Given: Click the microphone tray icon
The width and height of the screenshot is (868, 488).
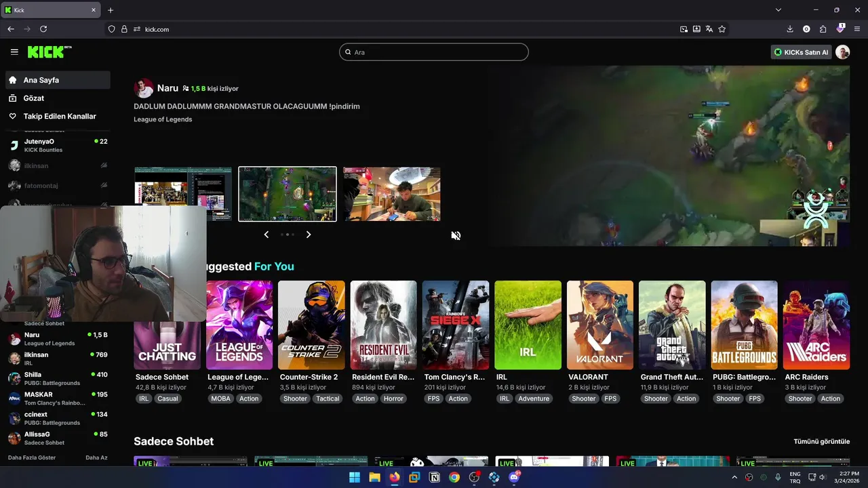Looking at the screenshot, I should pos(778,477).
